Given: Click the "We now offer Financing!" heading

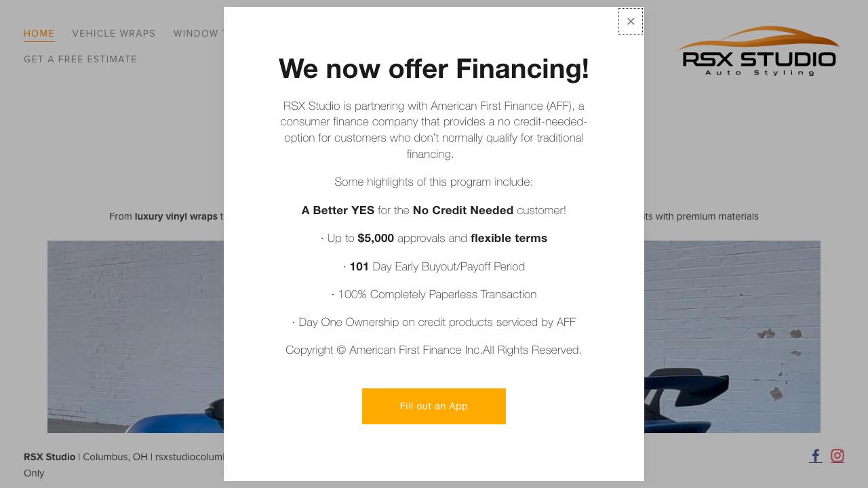Looking at the screenshot, I should 434,68.
